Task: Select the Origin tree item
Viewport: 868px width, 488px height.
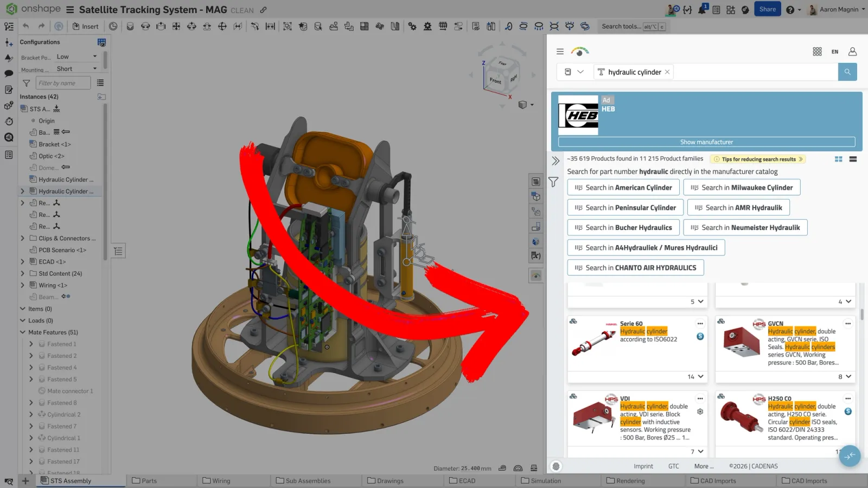Action: pos(46,121)
